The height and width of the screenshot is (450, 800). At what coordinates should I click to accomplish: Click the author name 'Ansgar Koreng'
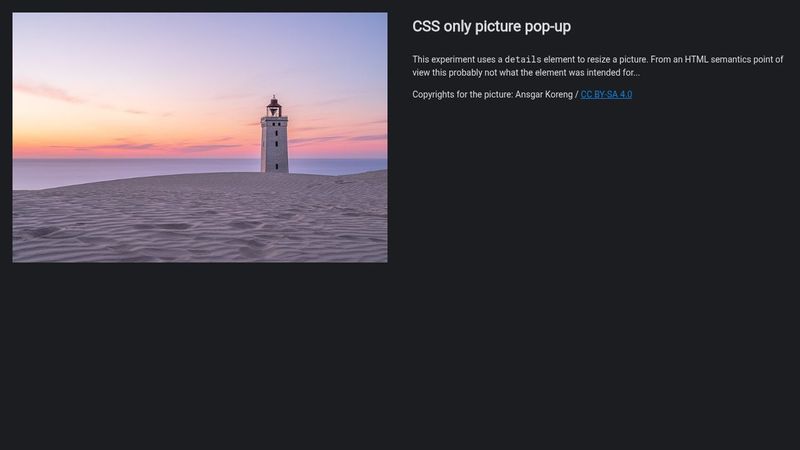543,95
